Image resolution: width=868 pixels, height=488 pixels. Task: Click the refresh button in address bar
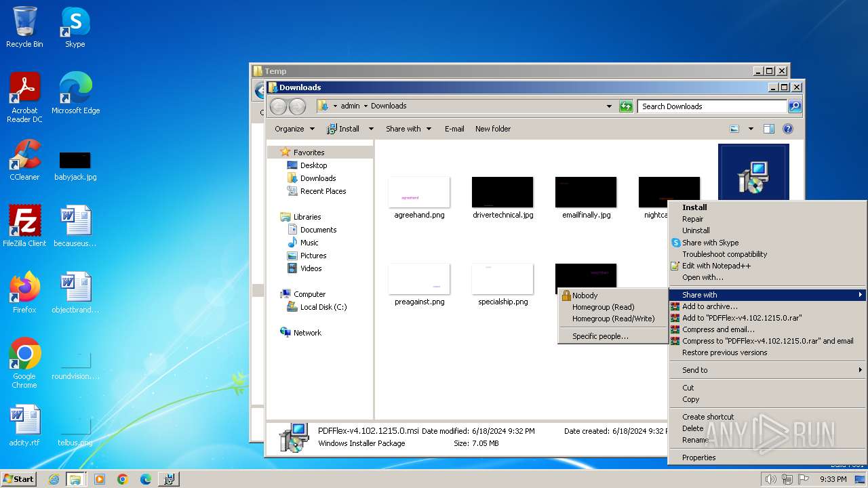626,106
